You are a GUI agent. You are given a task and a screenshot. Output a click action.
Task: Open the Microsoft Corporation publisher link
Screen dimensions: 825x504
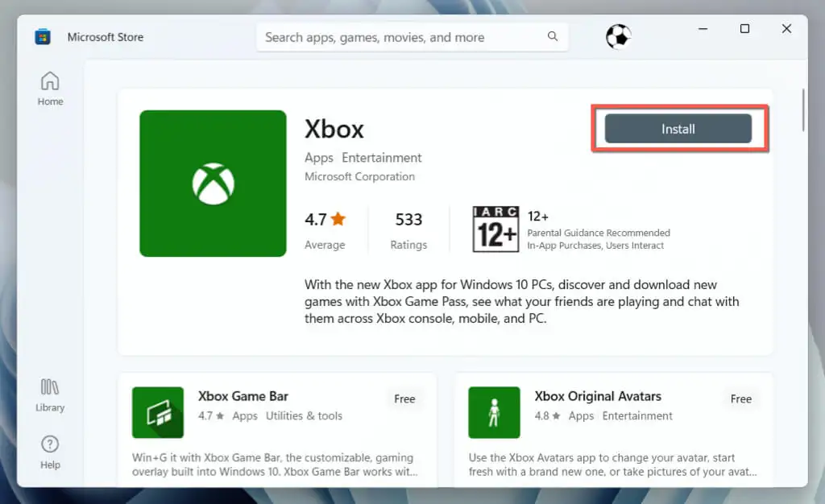[359, 176]
